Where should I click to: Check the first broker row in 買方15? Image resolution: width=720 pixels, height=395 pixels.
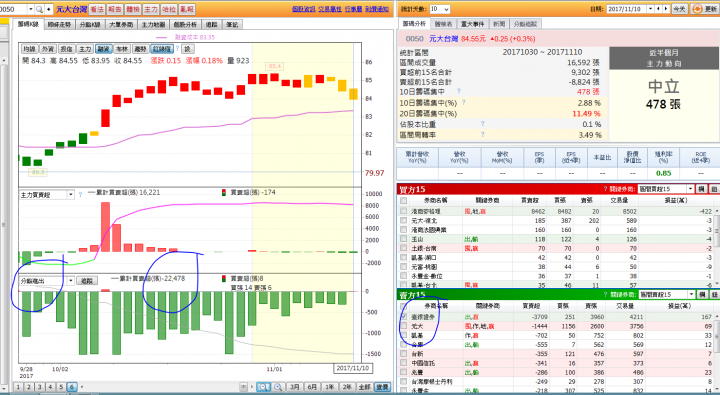click(403, 211)
